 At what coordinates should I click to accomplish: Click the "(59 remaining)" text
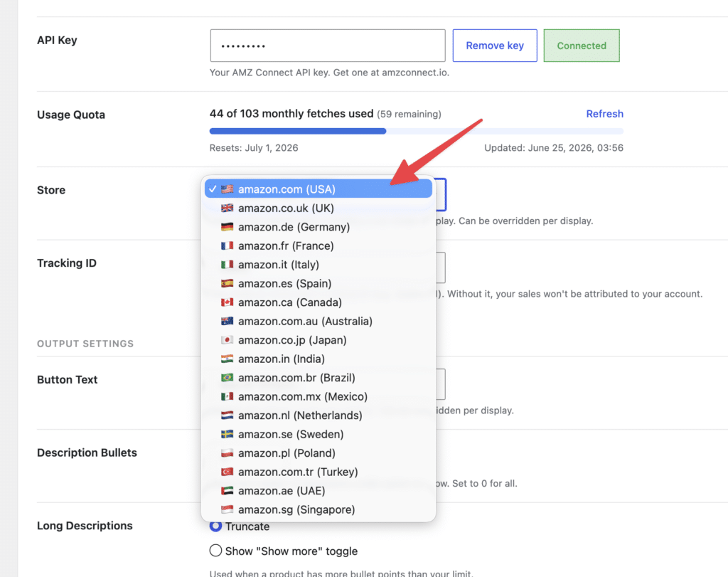tap(409, 115)
